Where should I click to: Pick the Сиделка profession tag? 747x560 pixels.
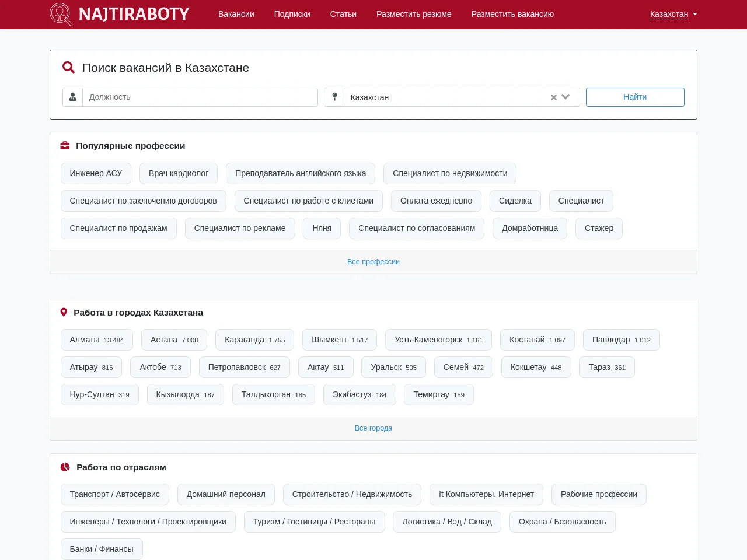pyautogui.click(x=515, y=201)
